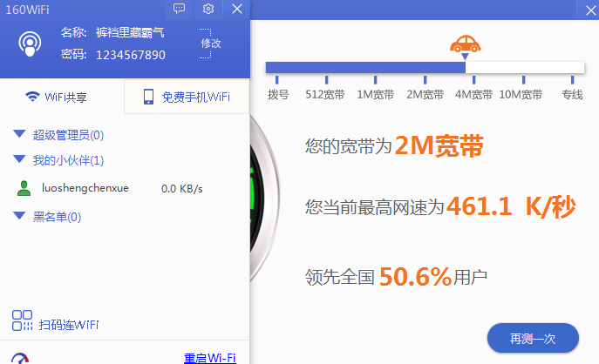Collapse the 我的小伙伴(1) group
599x364 pixels.
[20, 160]
